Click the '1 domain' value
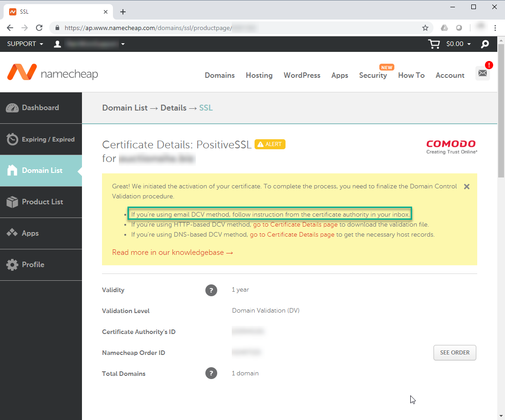The width and height of the screenshot is (505, 420). [x=245, y=373]
